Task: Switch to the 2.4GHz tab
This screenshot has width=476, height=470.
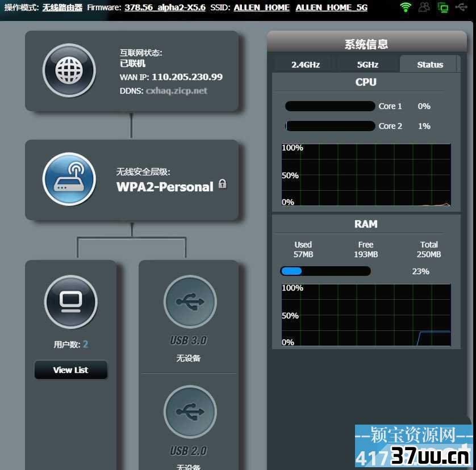Action: (x=306, y=65)
